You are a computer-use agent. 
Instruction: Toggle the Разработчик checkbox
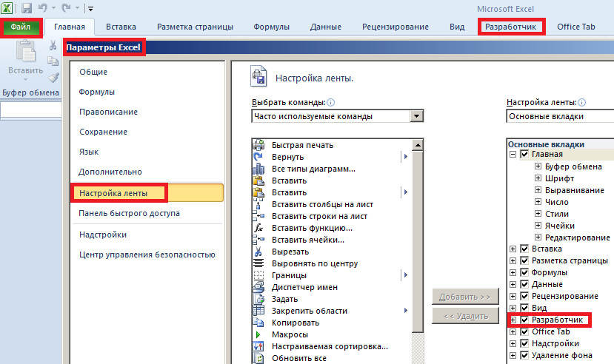524,320
